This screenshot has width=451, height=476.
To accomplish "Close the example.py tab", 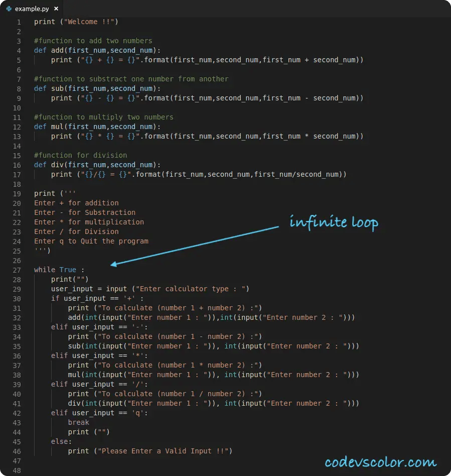I will pyautogui.click(x=56, y=9).
